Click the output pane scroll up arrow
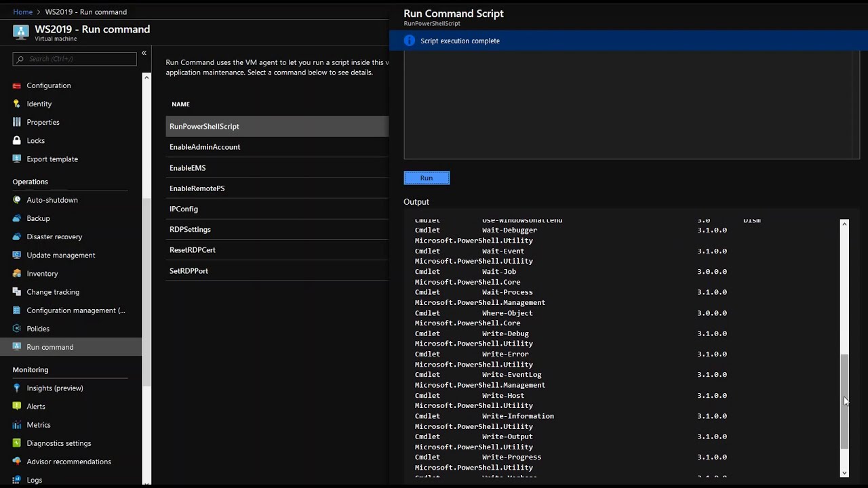Viewport: 868px width, 488px height. pos(844,223)
